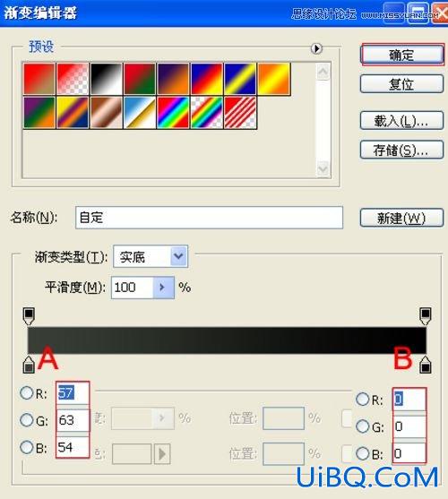Click the 新建(W) new gradient button
Screen dimensions: 448x499
point(401,218)
